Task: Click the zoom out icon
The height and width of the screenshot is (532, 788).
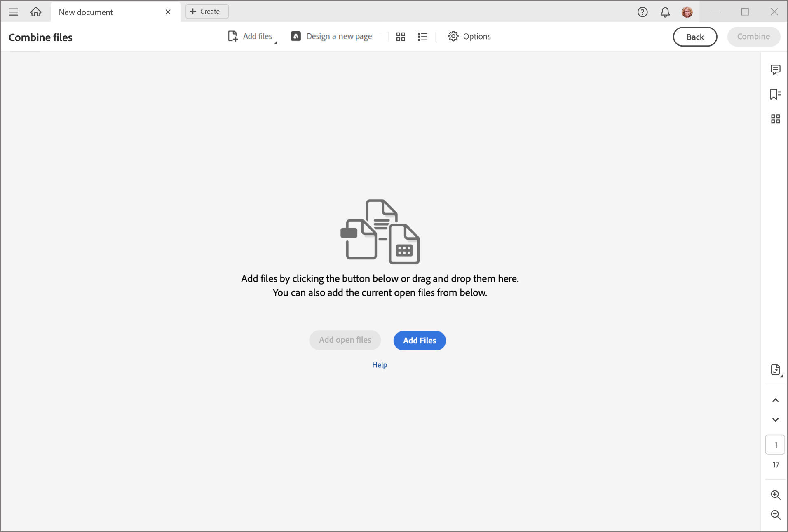Action: [776, 515]
